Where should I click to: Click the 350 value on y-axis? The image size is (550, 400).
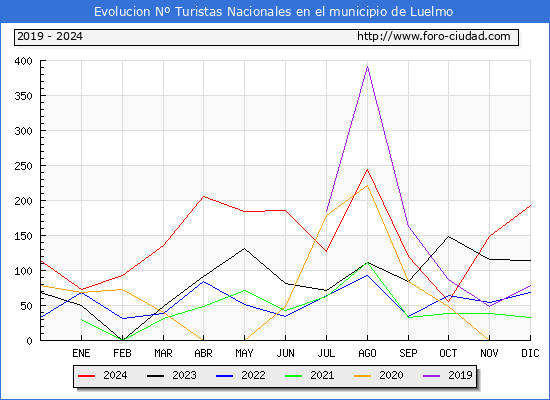tap(24, 96)
